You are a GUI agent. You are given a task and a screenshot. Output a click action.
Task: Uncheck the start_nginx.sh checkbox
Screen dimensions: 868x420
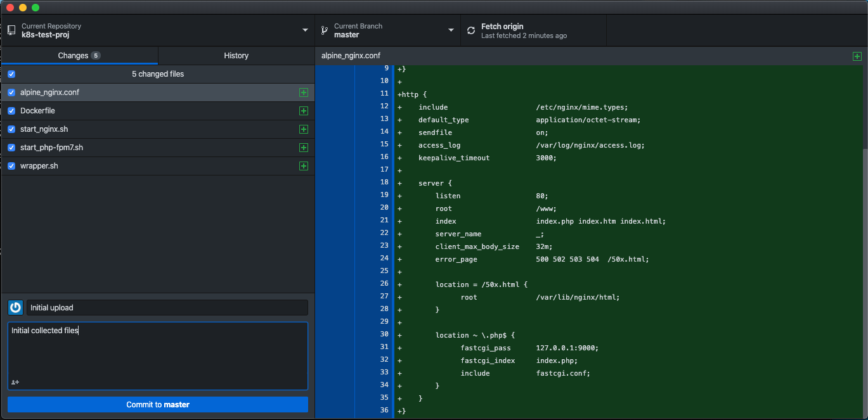[11, 129]
